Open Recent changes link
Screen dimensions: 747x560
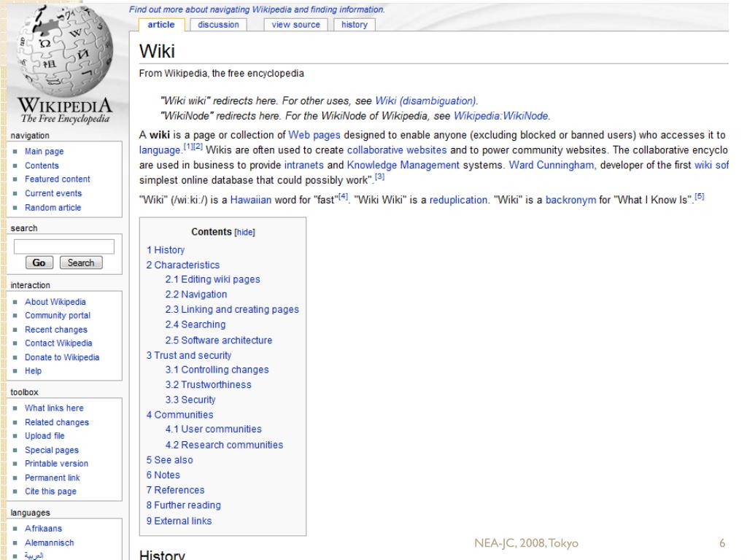[56, 330]
